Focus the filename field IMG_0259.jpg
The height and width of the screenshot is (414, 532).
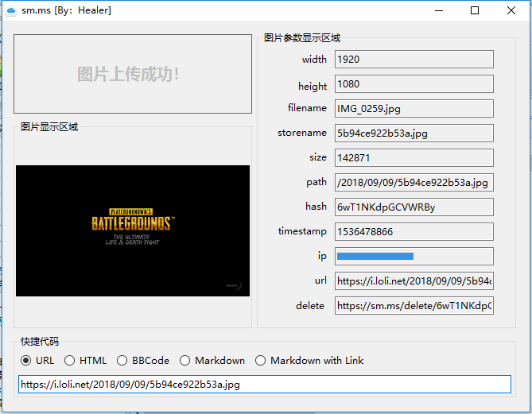[414, 109]
